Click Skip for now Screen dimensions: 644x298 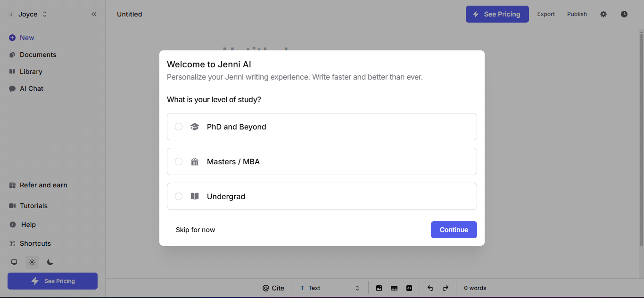click(195, 230)
